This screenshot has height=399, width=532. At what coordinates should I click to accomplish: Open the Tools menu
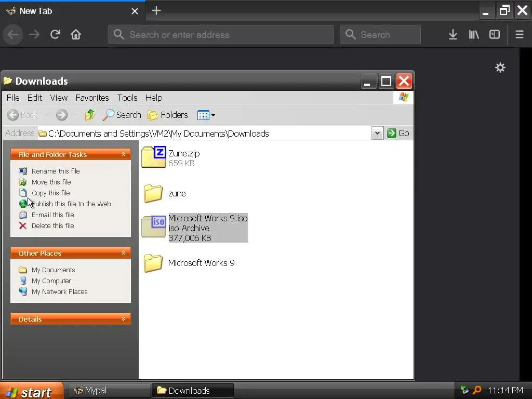[127, 98]
